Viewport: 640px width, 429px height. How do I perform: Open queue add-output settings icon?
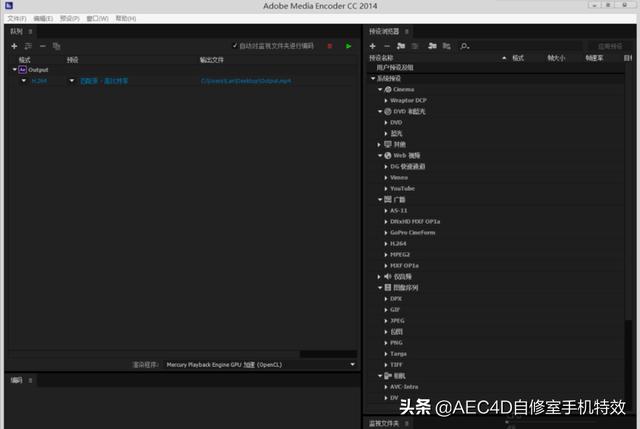tap(28, 46)
